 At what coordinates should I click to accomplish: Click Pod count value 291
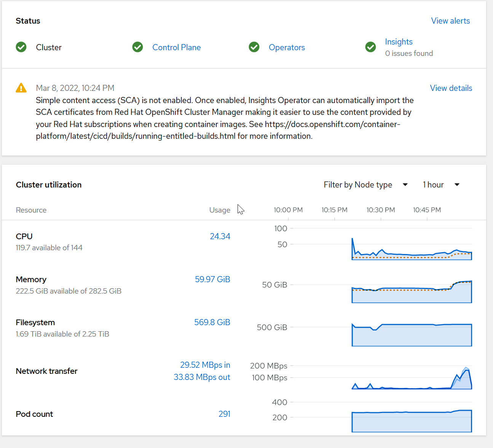(224, 414)
